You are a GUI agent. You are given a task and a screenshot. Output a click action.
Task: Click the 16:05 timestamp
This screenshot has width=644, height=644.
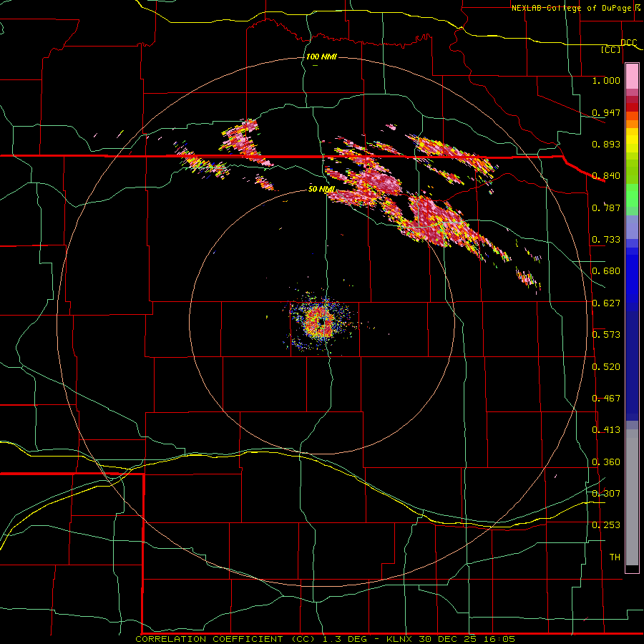[499, 639]
